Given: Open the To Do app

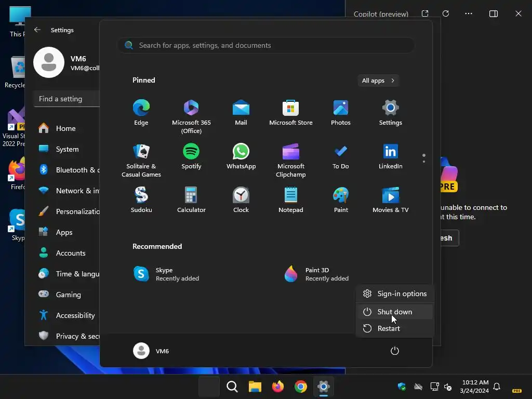Looking at the screenshot, I should coord(341,156).
